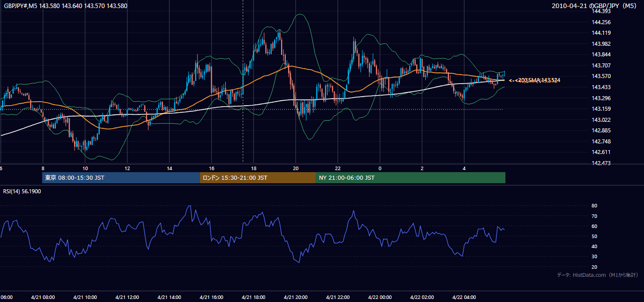The height and width of the screenshot is (302, 644).
Task: Click price axis label 143.159
Action: click(x=602, y=109)
